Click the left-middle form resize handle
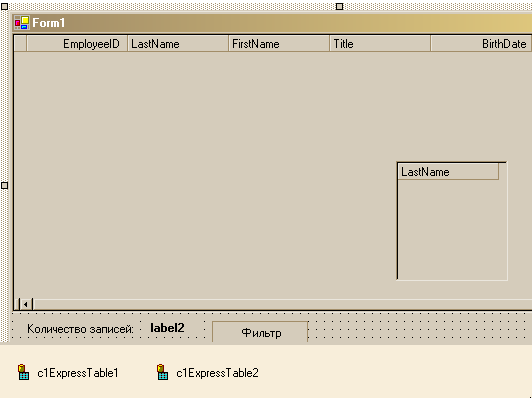532x398 pixels. tap(4, 186)
